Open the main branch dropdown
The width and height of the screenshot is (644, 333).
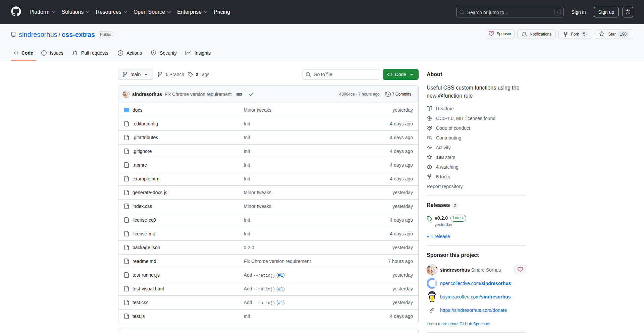coord(135,74)
